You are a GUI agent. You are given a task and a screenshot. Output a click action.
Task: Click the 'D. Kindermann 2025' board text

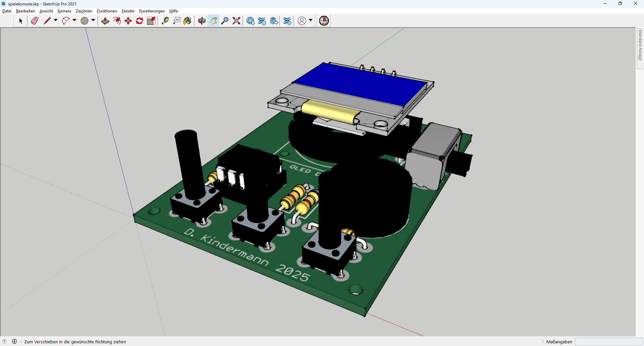tap(247, 255)
